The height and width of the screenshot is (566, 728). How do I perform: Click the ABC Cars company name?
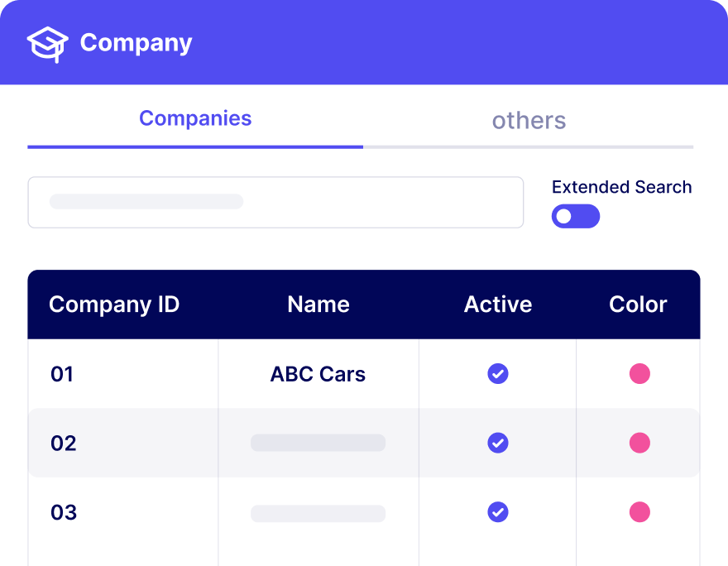pyautogui.click(x=318, y=374)
